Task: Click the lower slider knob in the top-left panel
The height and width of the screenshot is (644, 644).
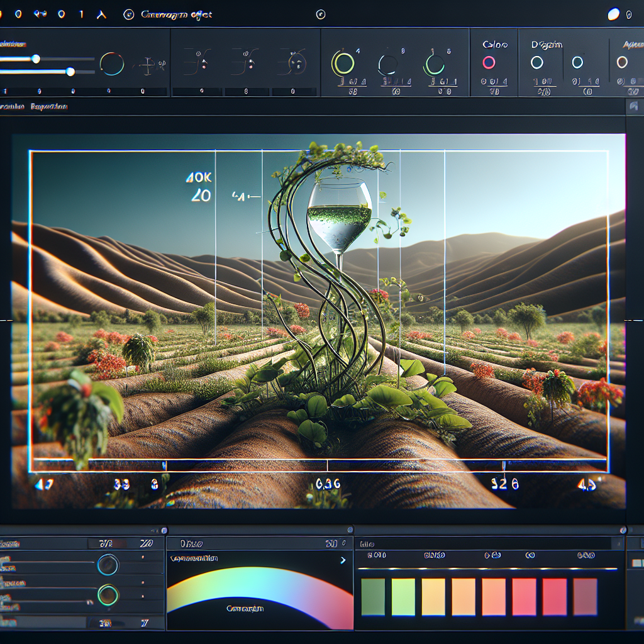Action: pyautogui.click(x=70, y=72)
